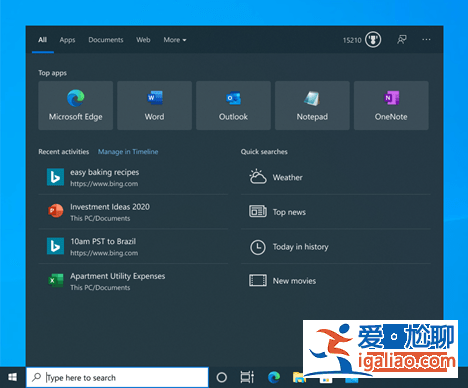Viewport: 468px width, 388px height.
Task: Open Apartment Utility Expenses file
Action: click(x=133, y=281)
